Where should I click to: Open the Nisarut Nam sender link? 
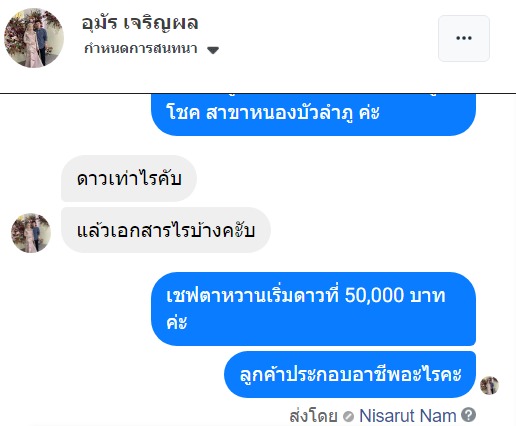tap(407, 416)
